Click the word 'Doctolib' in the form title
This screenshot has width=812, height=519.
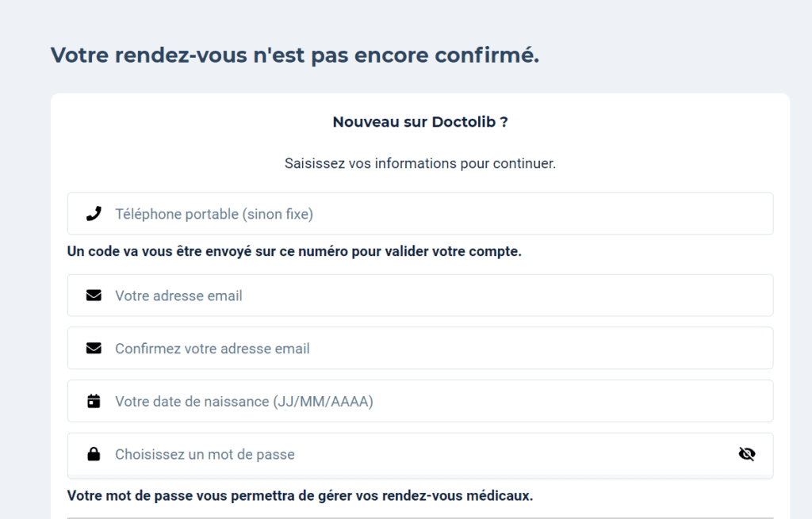[464, 122]
